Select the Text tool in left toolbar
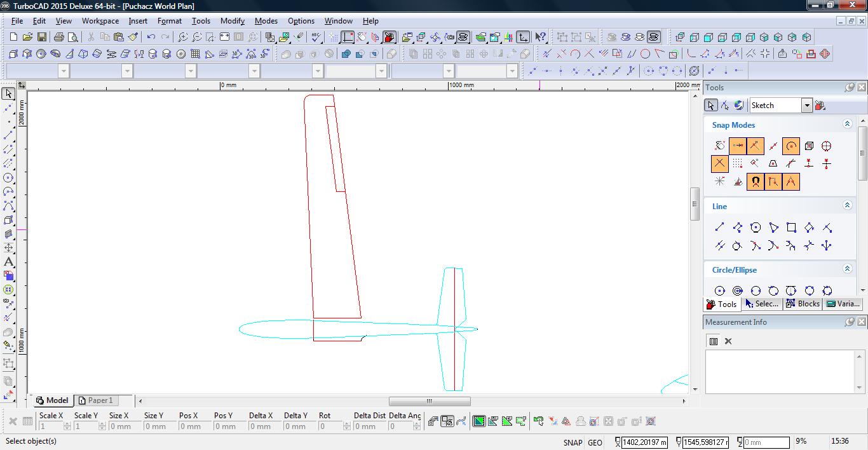Screen dimensions: 868x450 (8, 262)
